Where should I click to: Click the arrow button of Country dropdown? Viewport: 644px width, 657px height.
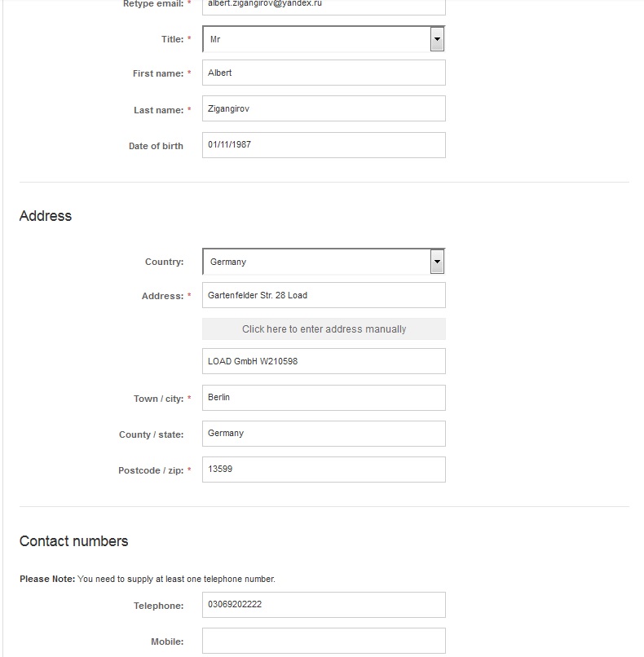tap(437, 262)
